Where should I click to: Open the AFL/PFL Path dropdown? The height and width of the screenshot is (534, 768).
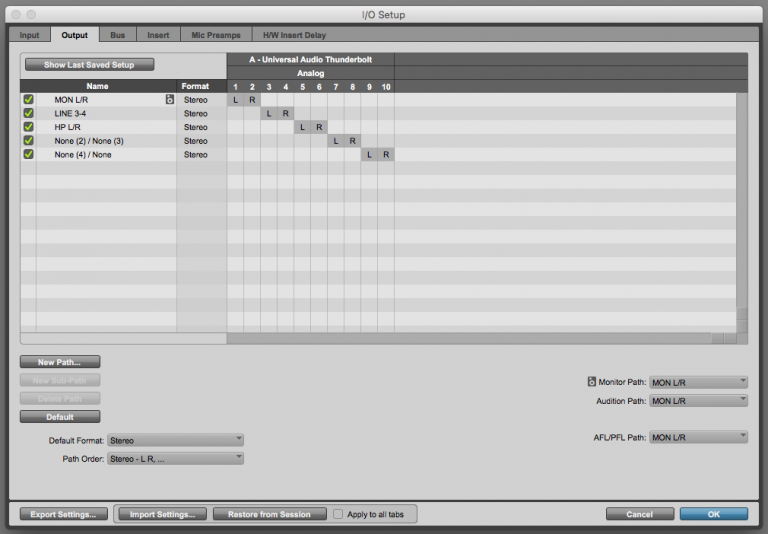[698, 437]
